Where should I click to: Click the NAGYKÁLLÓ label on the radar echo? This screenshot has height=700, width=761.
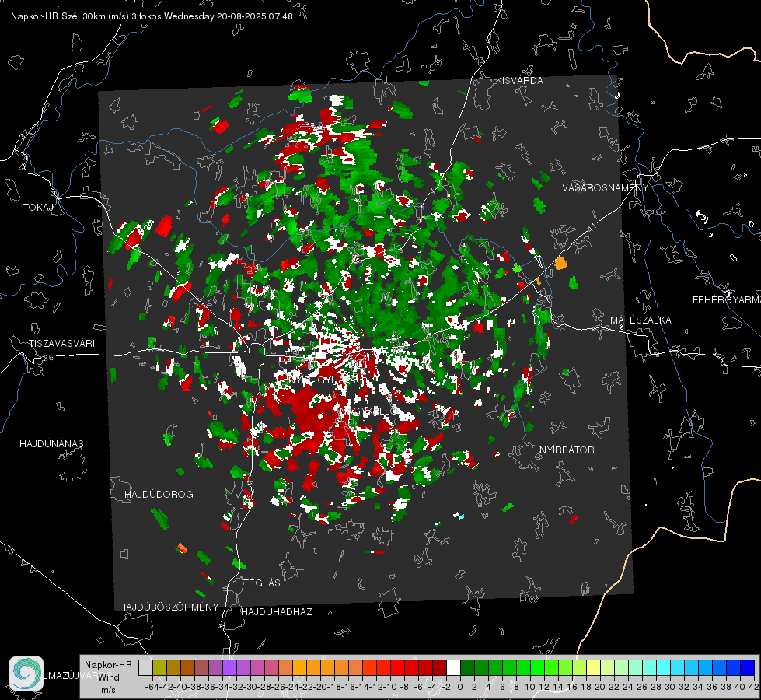click(369, 411)
